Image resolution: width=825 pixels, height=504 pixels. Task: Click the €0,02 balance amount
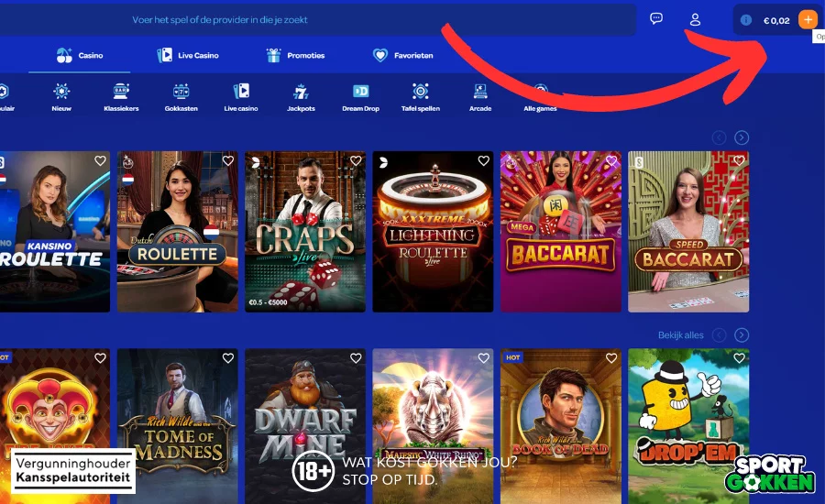click(x=776, y=20)
